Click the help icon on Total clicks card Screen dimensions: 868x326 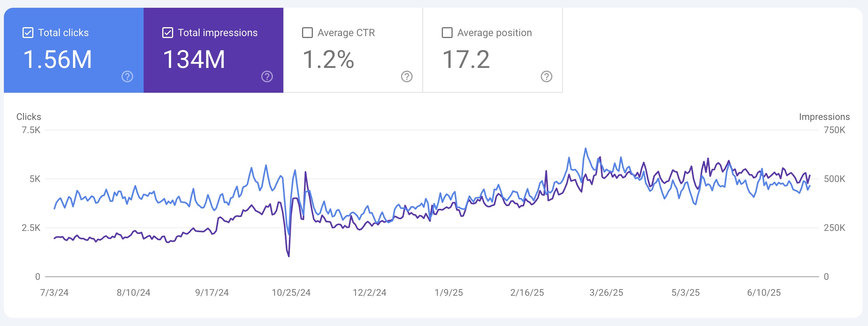coord(127,76)
